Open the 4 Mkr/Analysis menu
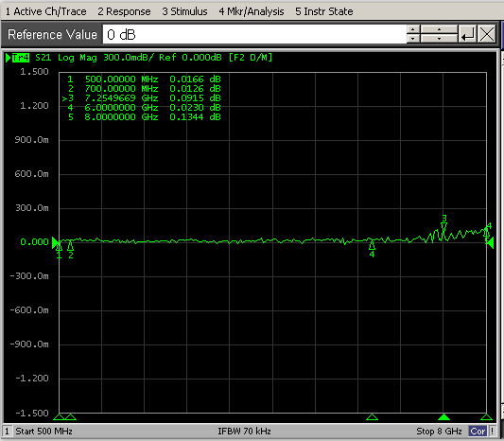The height and width of the screenshot is (441, 504). pos(252,11)
